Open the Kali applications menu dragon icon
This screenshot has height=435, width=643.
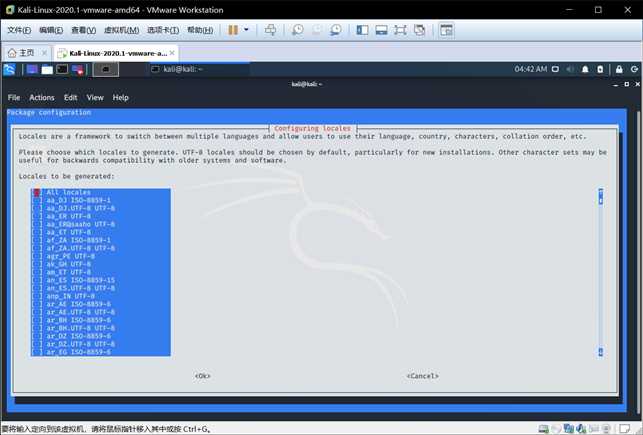(9, 69)
